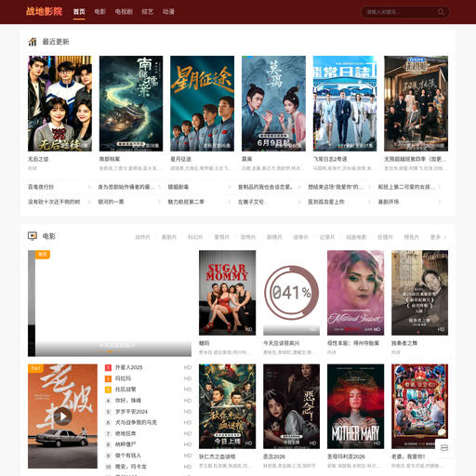Open the 综艺 navigation tab

tap(148, 12)
